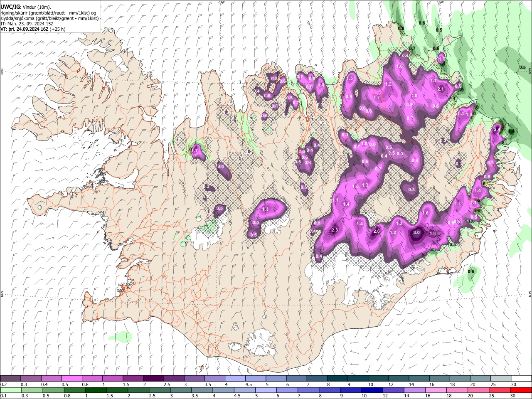Select the pink rain swatch between 18 and 20

click(457, 390)
